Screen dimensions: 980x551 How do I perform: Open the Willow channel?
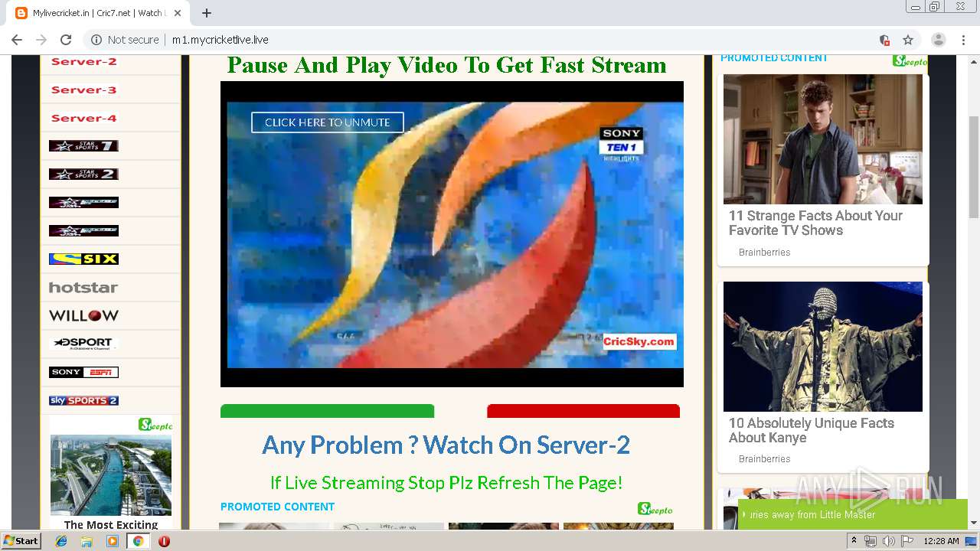point(83,316)
